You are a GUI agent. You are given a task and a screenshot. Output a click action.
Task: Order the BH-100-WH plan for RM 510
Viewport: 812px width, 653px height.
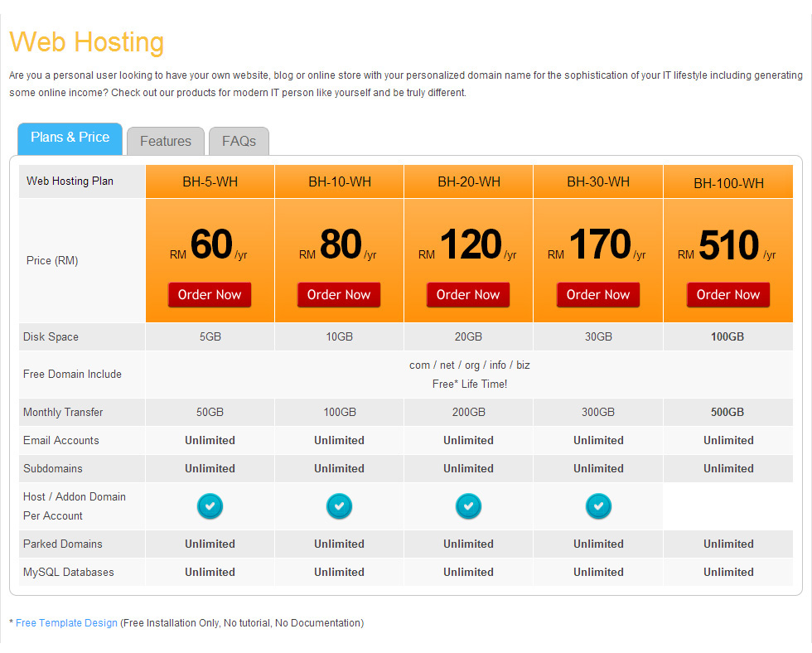(x=728, y=295)
